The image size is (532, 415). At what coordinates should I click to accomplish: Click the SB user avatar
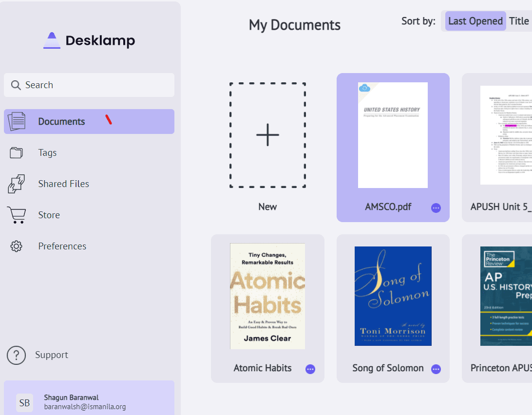pos(24,403)
